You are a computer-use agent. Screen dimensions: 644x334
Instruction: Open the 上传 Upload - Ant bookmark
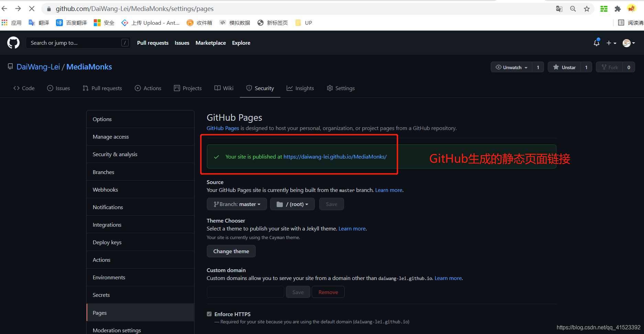tap(151, 23)
